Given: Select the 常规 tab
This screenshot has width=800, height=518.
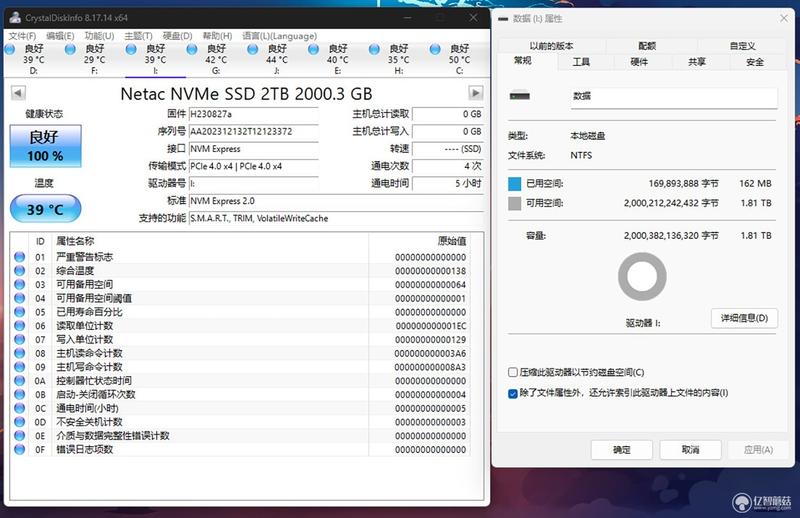Looking at the screenshot, I should (x=522, y=61).
